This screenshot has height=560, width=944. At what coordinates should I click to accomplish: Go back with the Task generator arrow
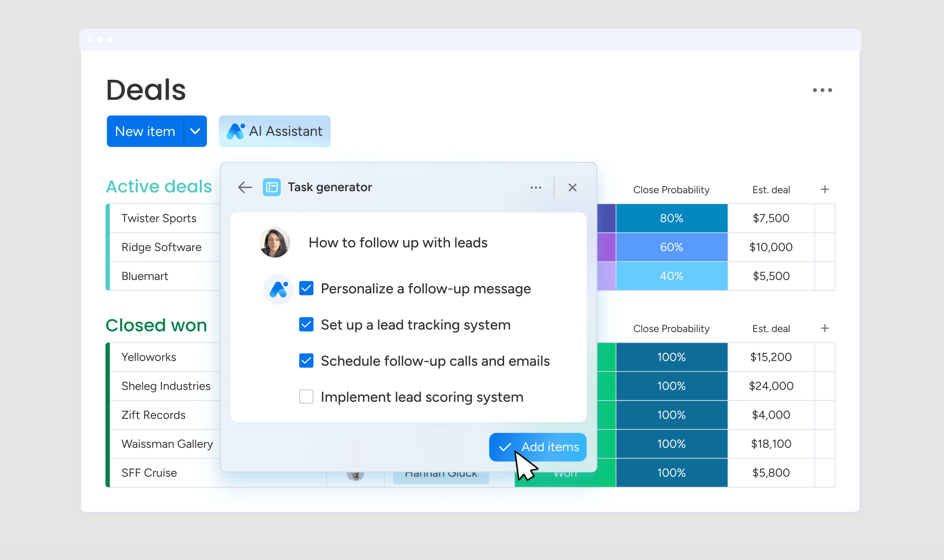245,187
